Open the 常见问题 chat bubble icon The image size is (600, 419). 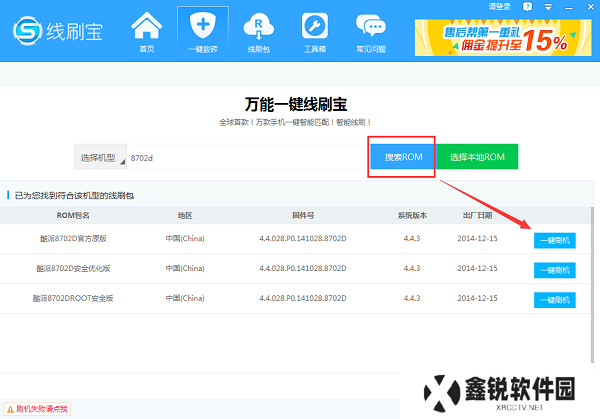[x=371, y=32]
